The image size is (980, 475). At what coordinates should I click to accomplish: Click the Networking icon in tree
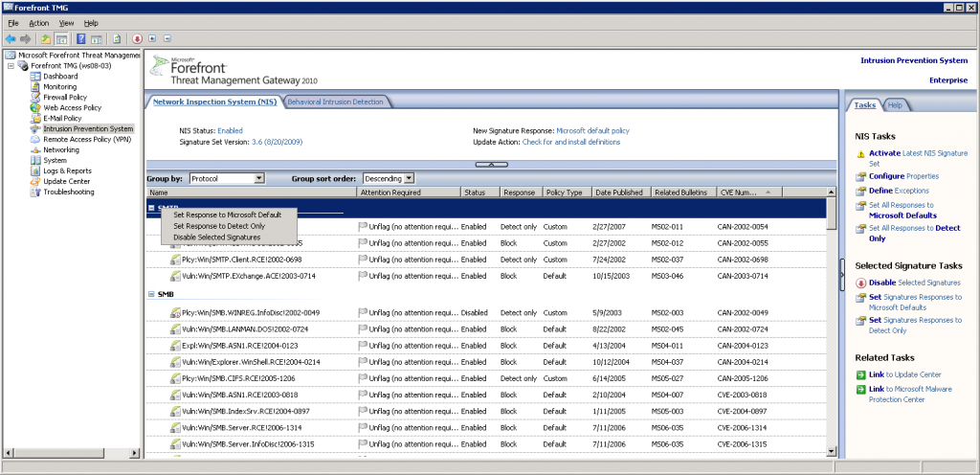(x=35, y=150)
